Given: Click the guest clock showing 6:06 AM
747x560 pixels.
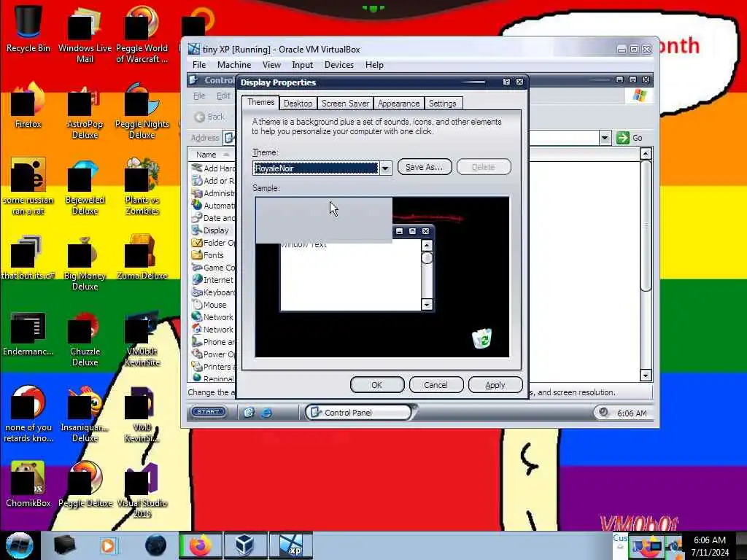Looking at the screenshot, I should [x=632, y=413].
